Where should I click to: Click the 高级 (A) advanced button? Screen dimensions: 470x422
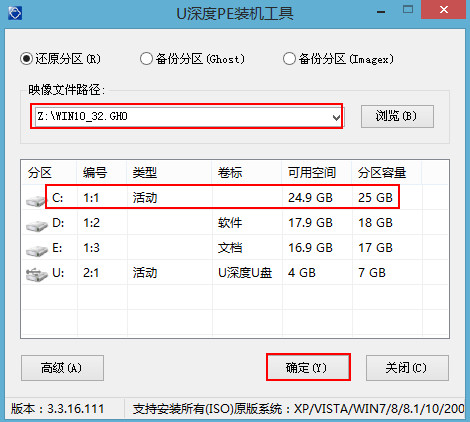(x=62, y=368)
